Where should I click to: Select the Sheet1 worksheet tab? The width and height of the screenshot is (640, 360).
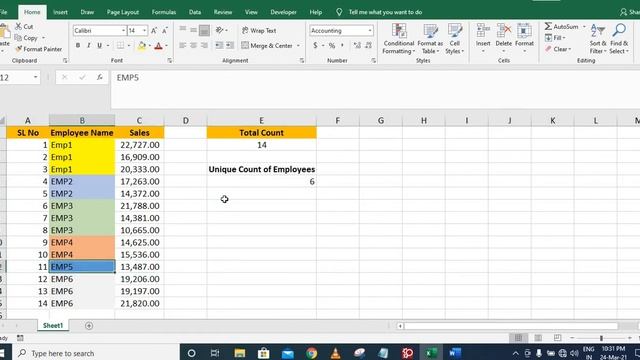point(53,326)
